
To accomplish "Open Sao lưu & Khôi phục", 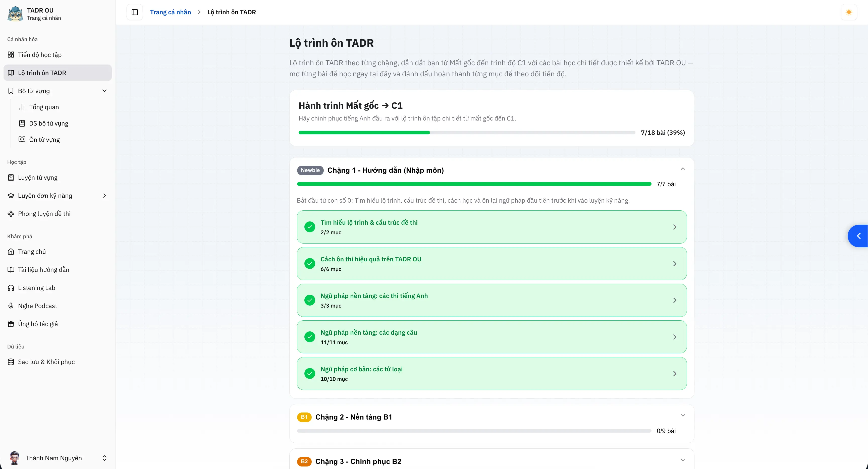I will click(58, 362).
